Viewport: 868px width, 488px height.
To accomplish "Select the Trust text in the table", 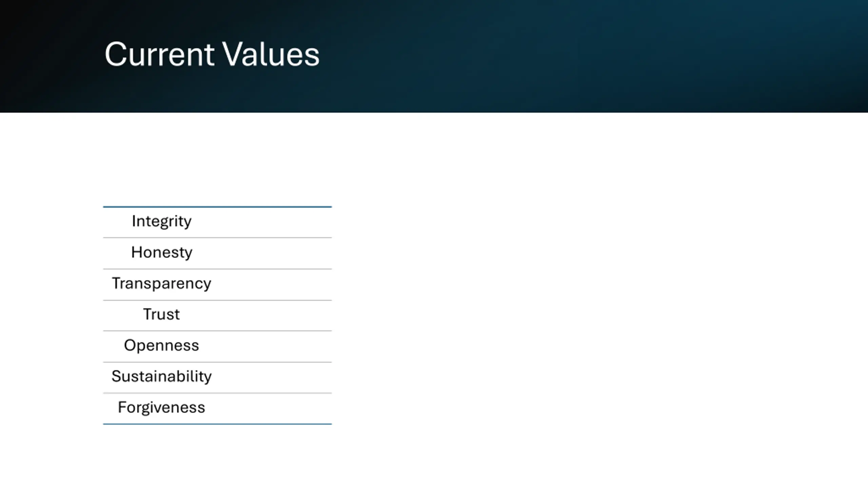I will pos(162,314).
